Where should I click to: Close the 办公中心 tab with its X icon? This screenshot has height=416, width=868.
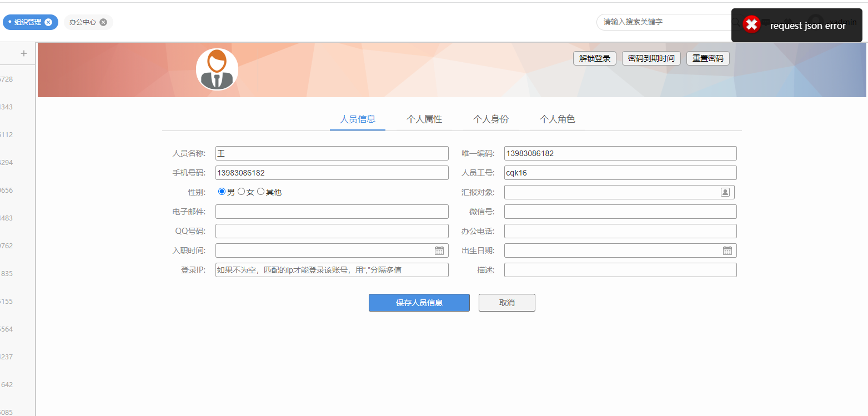(x=103, y=22)
